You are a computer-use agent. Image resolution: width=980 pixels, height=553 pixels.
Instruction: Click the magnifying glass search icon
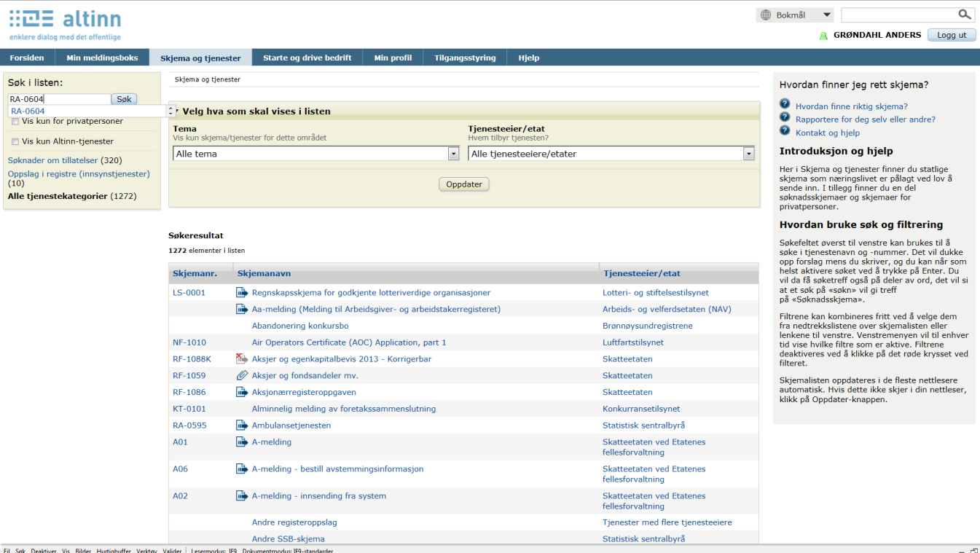point(964,15)
